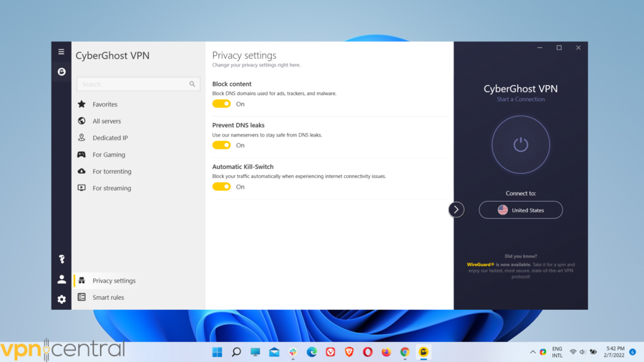Open the user account icon
The image size is (644, 362).
pyautogui.click(x=62, y=280)
